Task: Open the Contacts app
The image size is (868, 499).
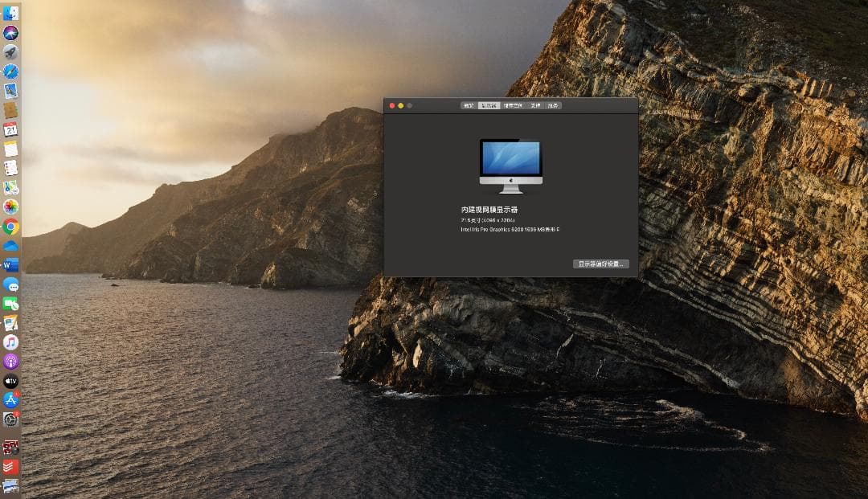Action: (x=12, y=108)
